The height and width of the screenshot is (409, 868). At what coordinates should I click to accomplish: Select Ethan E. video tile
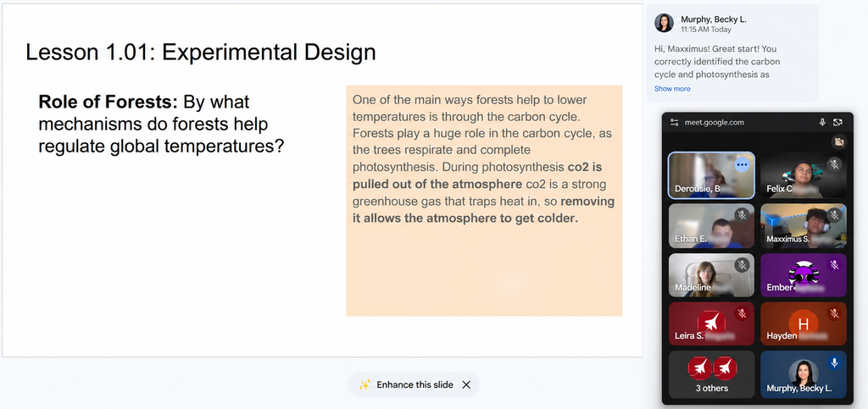tap(711, 225)
